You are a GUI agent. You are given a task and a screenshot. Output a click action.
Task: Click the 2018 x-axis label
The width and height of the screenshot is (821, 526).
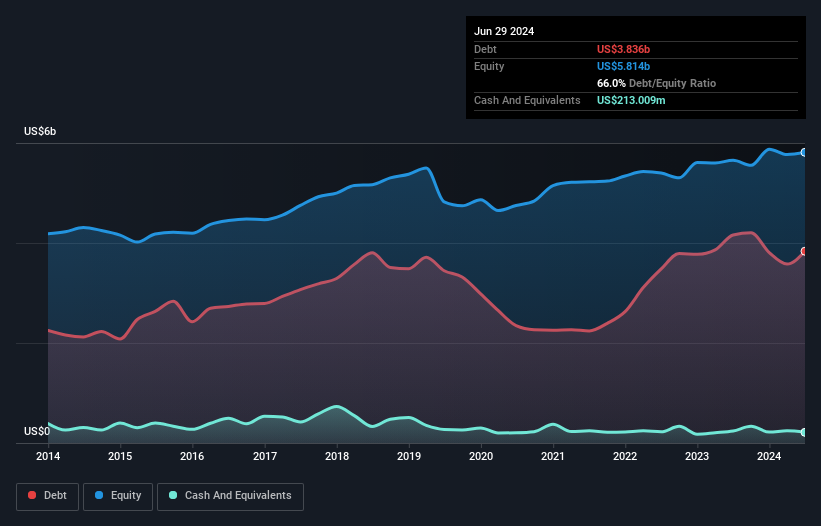(x=337, y=456)
